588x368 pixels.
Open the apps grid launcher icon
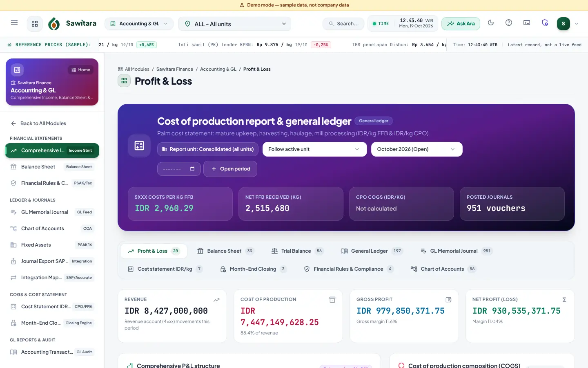(35, 24)
